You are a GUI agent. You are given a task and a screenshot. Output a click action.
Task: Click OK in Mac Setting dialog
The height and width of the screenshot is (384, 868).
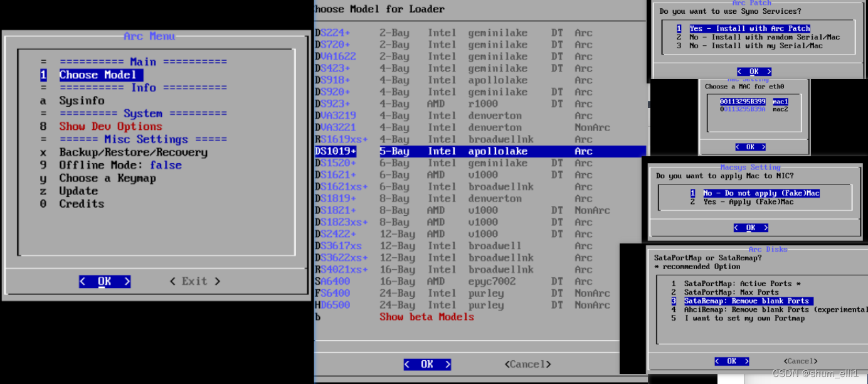point(750,147)
